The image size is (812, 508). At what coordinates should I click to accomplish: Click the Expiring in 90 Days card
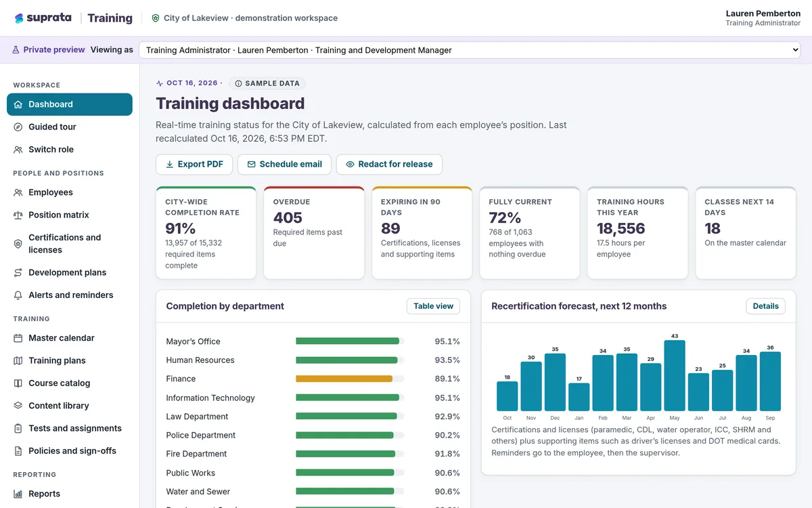(x=422, y=232)
